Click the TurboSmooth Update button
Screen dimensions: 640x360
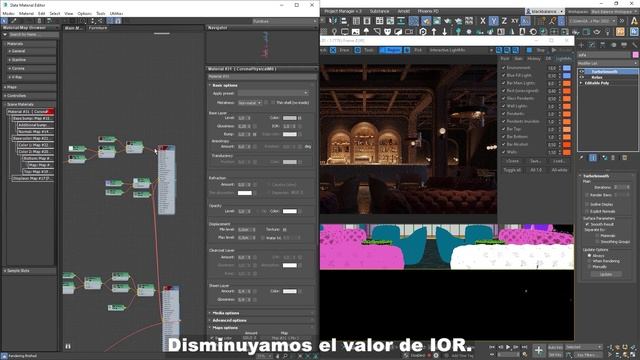[x=606, y=274]
